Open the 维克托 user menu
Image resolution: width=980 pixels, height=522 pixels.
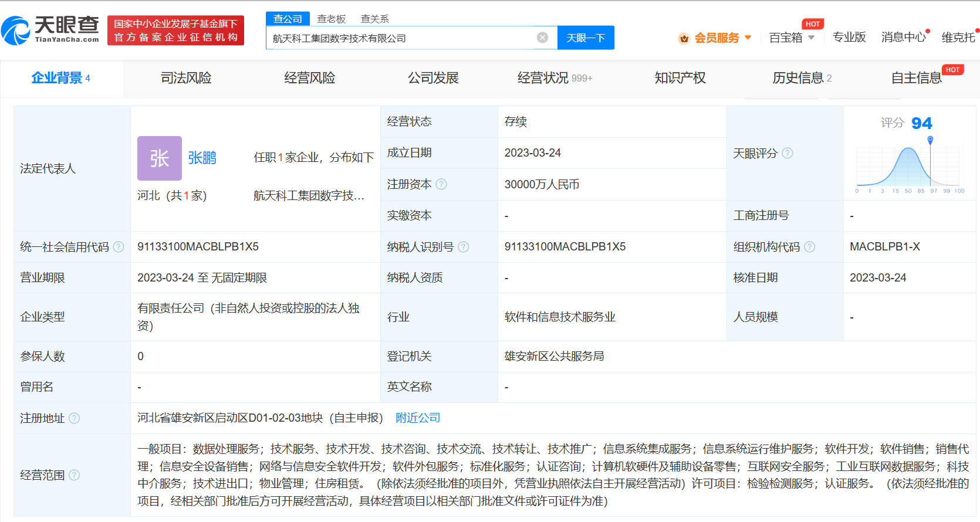point(958,38)
